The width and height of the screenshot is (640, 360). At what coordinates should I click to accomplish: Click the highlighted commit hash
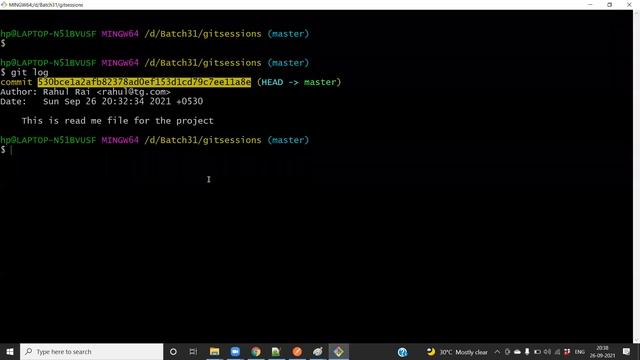[144, 82]
